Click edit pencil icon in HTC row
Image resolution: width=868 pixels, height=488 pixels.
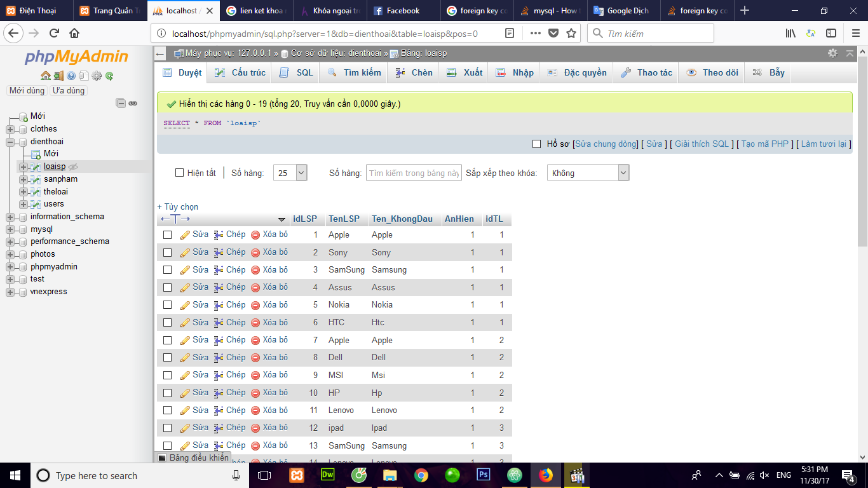186,323
